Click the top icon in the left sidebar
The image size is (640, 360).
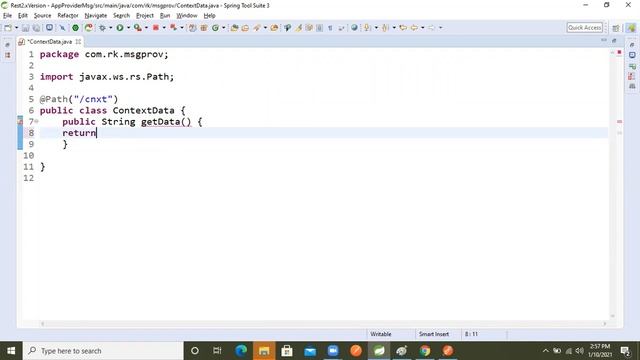(x=8, y=45)
